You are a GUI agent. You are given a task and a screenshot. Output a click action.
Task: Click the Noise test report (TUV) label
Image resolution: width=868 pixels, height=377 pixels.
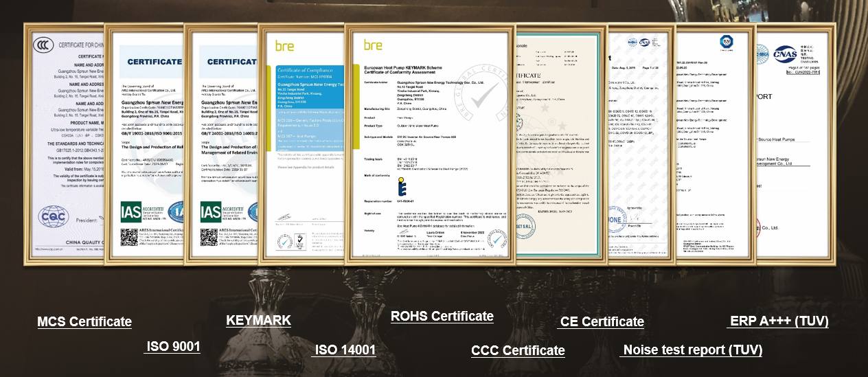692,350
